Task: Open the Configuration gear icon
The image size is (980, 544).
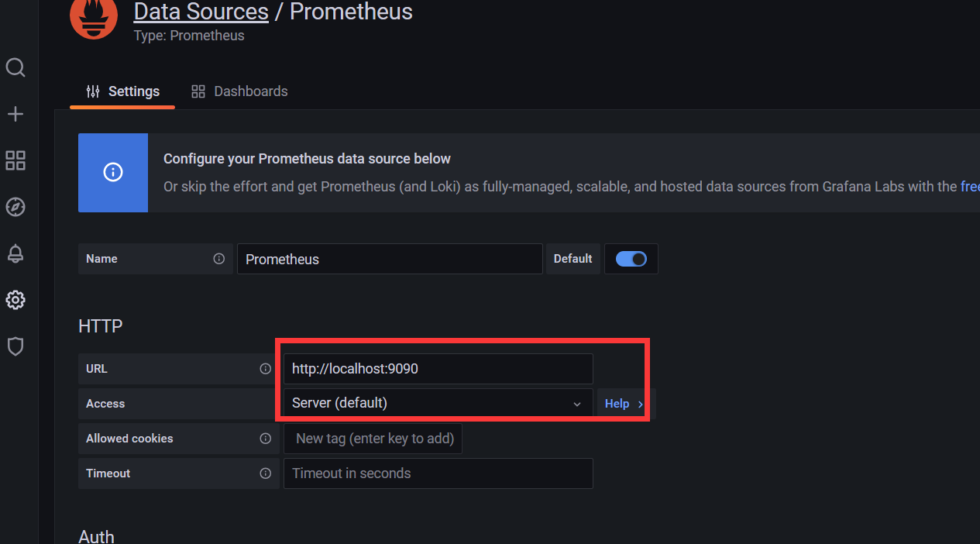Action: (15, 300)
